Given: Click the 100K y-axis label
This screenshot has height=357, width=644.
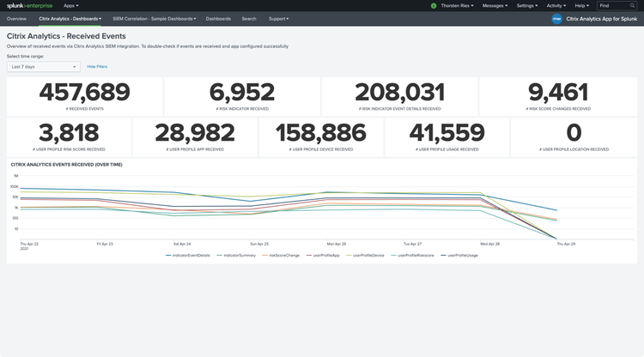Looking at the screenshot, I should 15,187.
